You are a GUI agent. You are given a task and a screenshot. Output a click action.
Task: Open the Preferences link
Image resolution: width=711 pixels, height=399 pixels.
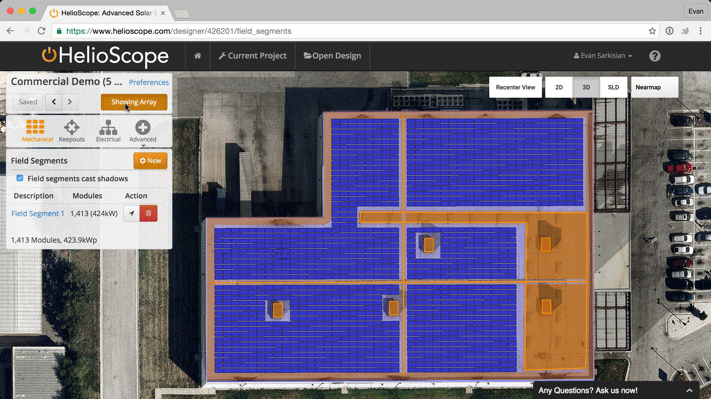tap(149, 82)
